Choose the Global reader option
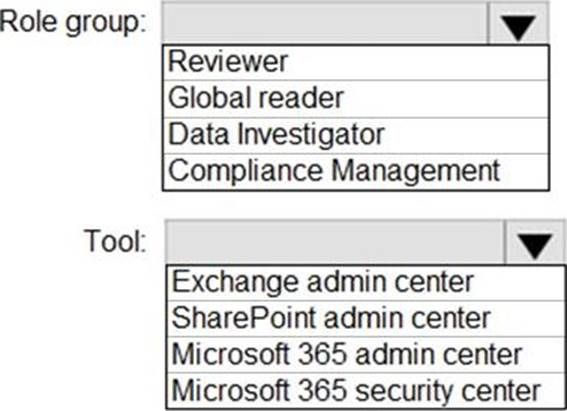 (356, 99)
